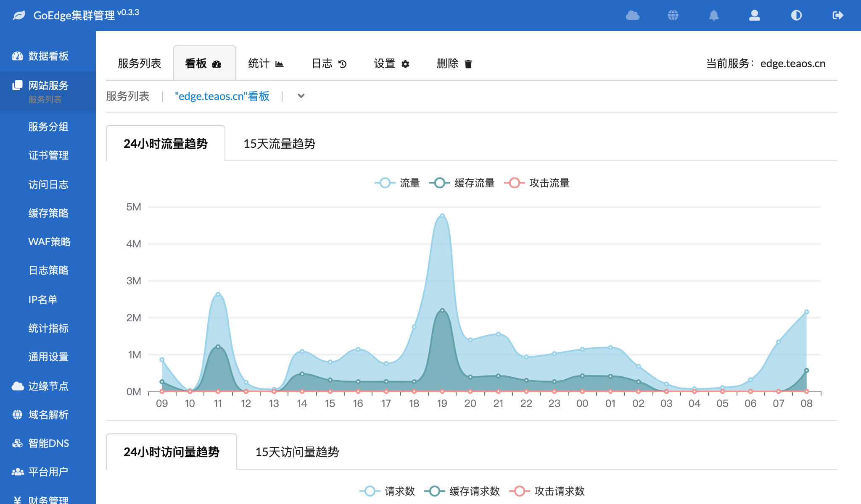The height and width of the screenshot is (504, 861).
Task: Click the traffic peak data point at 19
Action: (x=442, y=216)
